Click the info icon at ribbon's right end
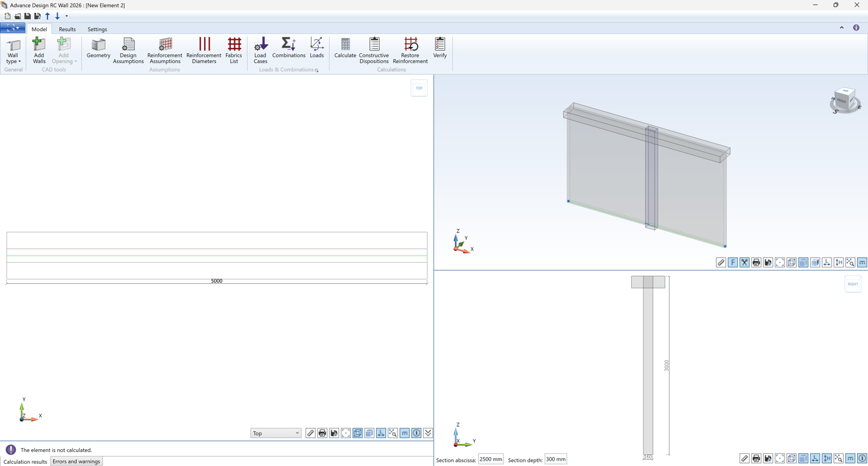The height and width of the screenshot is (466, 868). point(856,28)
